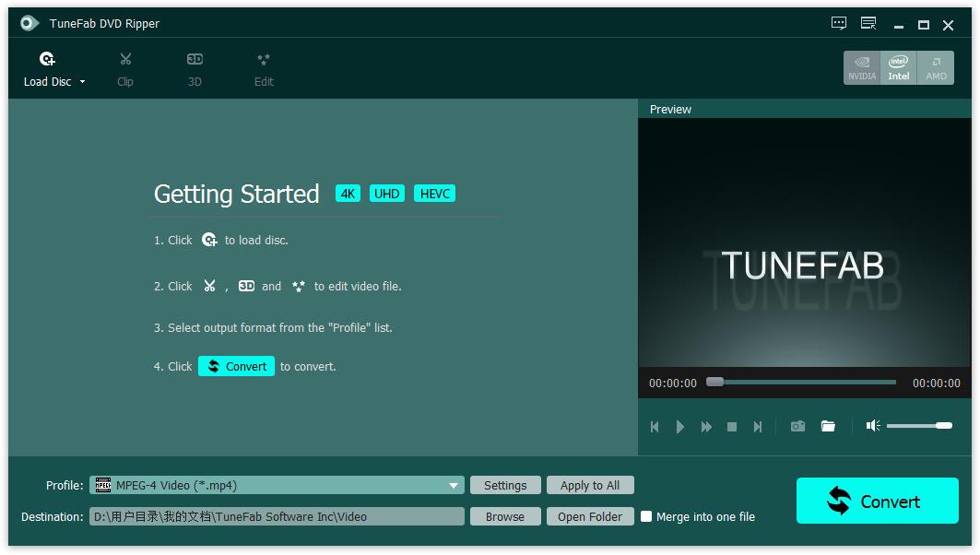Click the Destination path field
Viewport: 980px width, 555px height.
tap(277, 516)
